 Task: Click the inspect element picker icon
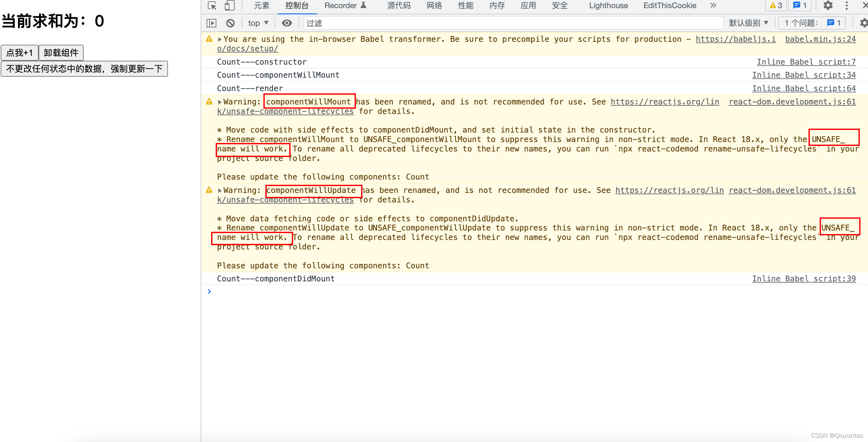coord(212,5)
